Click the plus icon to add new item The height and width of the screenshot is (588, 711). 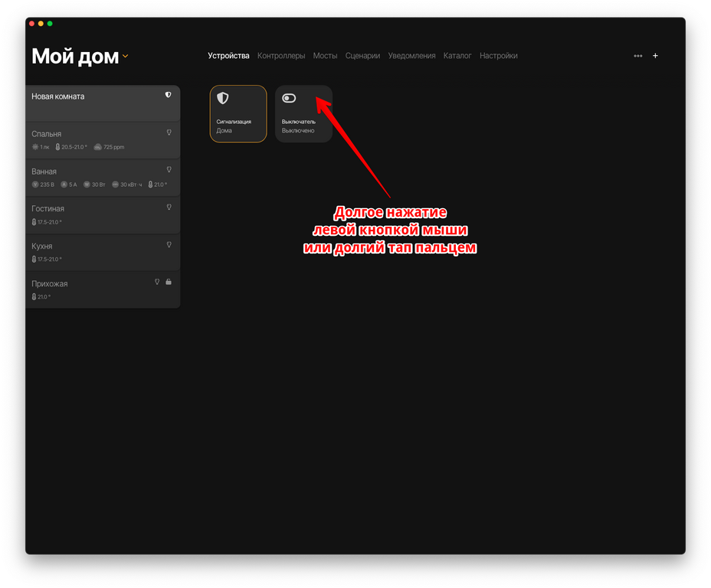click(655, 56)
